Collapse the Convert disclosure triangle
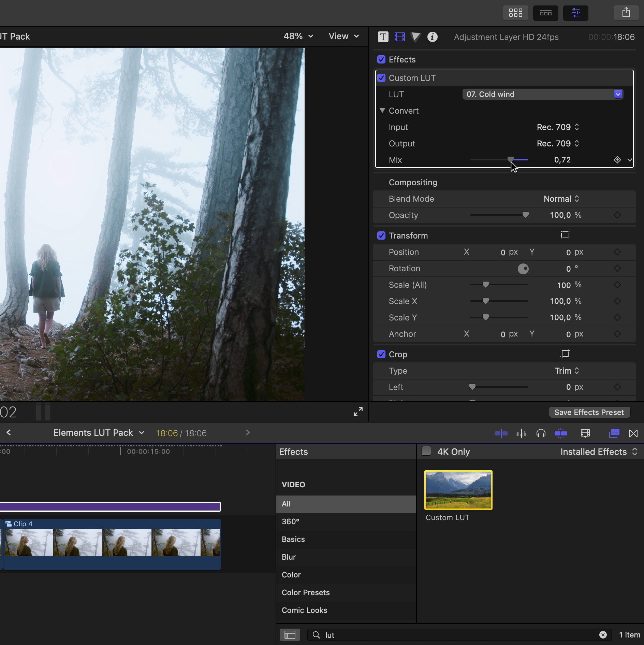 pyautogui.click(x=382, y=111)
